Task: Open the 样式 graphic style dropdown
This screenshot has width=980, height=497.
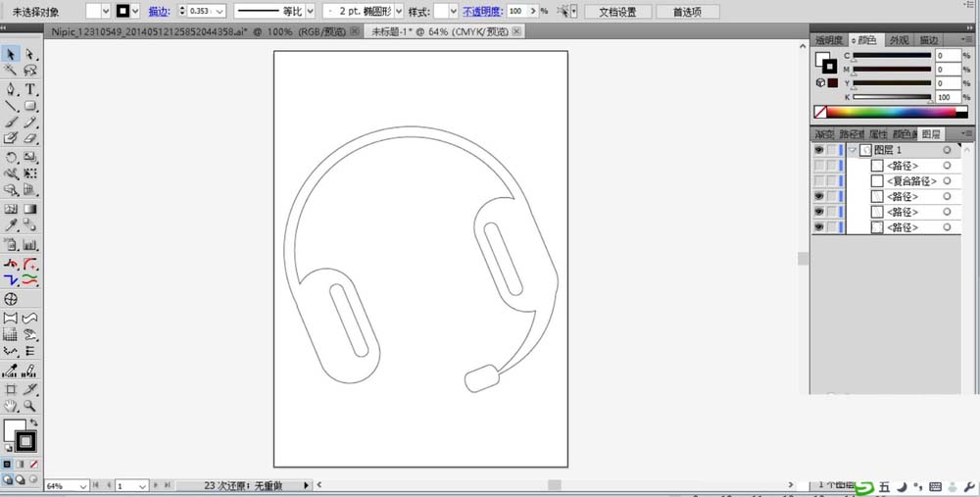Action: pos(453,11)
